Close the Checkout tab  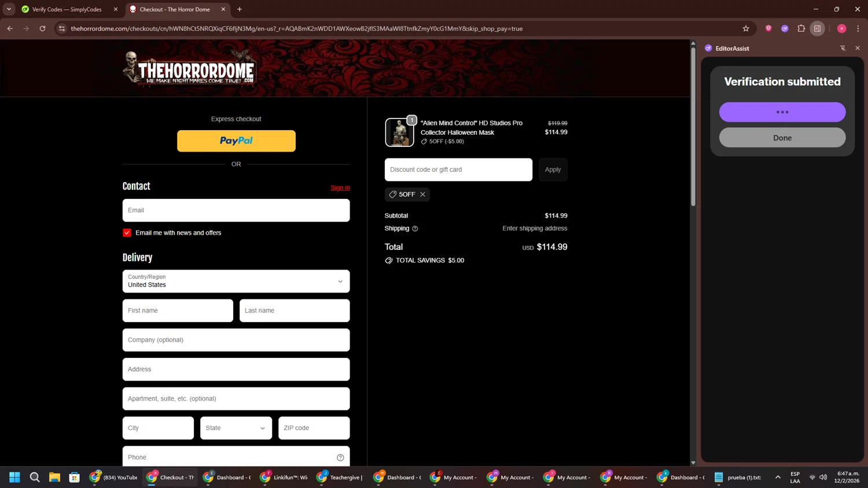pos(223,9)
